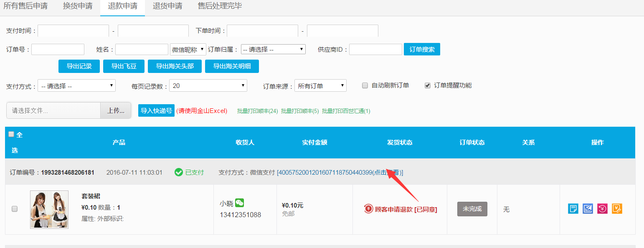Expand the 支付方式 dropdown

(x=76, y=86)
